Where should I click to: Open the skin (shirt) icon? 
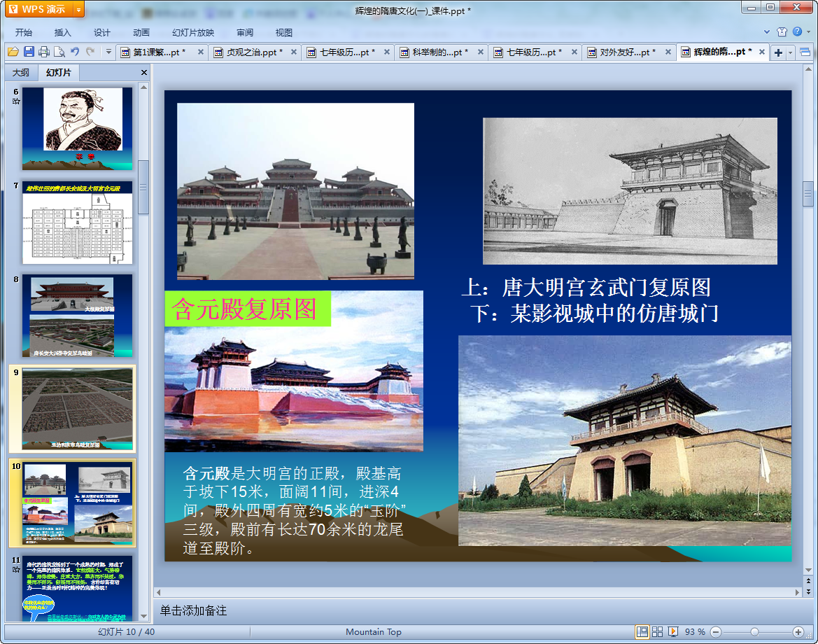pyautogui.click(x=782, y=32)
